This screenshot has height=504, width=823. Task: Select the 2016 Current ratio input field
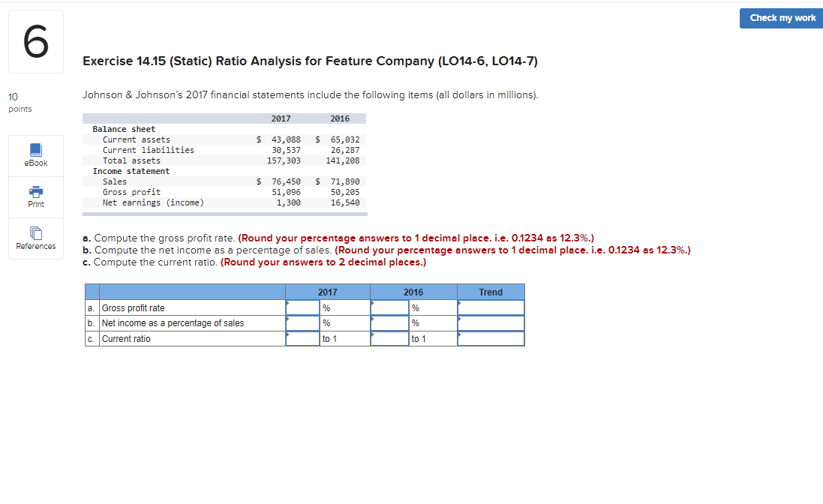coord(389,338)
